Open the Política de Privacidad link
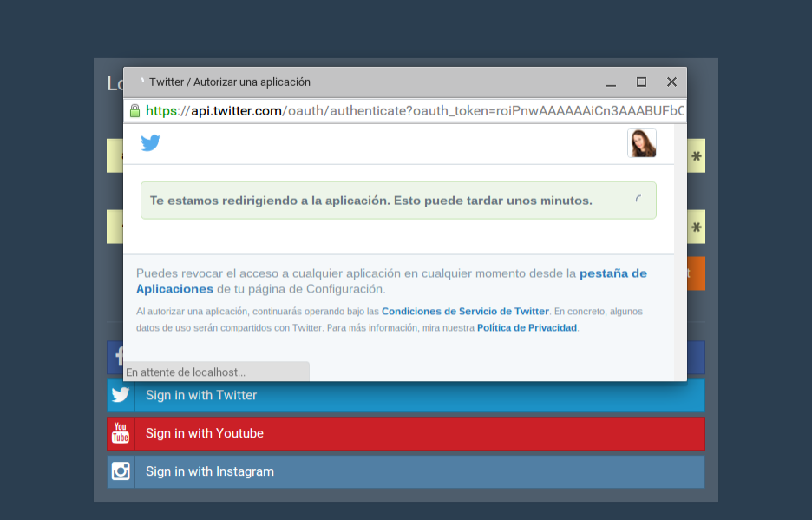812x520 pixels. point(527,327)
